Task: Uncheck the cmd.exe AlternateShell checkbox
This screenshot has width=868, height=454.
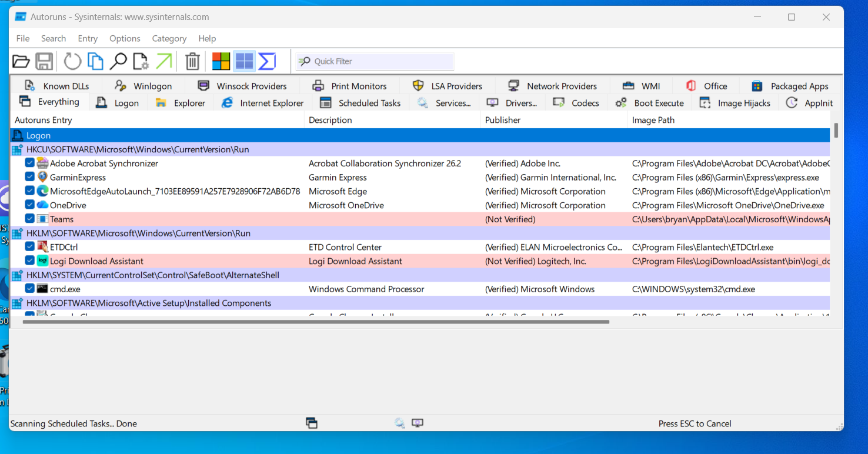Action: coord(29,289)
